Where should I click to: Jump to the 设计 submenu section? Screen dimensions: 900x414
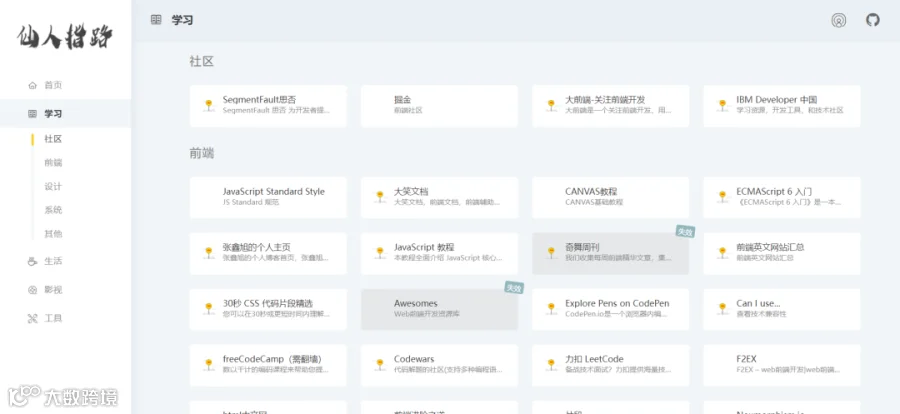point(53,187)
